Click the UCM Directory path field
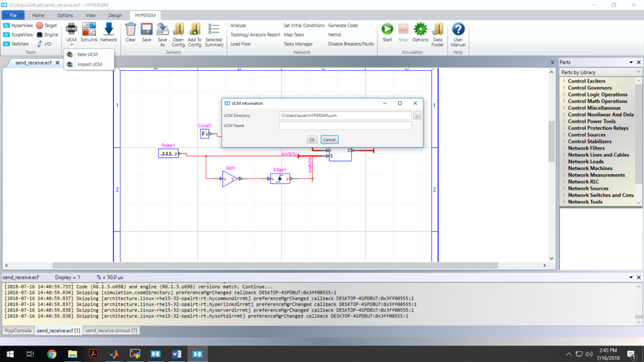The width and height of the screenshot is (644, 362). pyautogui.click(x=345, y=115)
